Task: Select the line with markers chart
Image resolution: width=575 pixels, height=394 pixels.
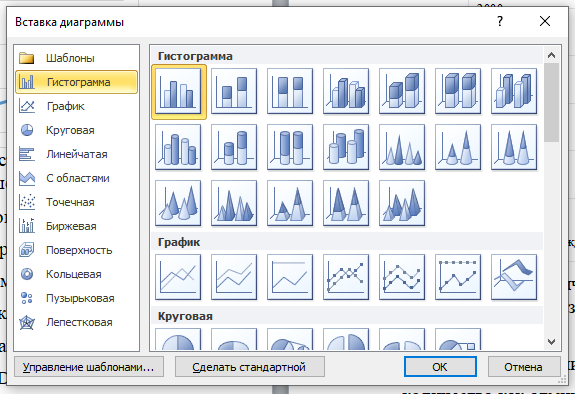Action: (x=346, y=277)
